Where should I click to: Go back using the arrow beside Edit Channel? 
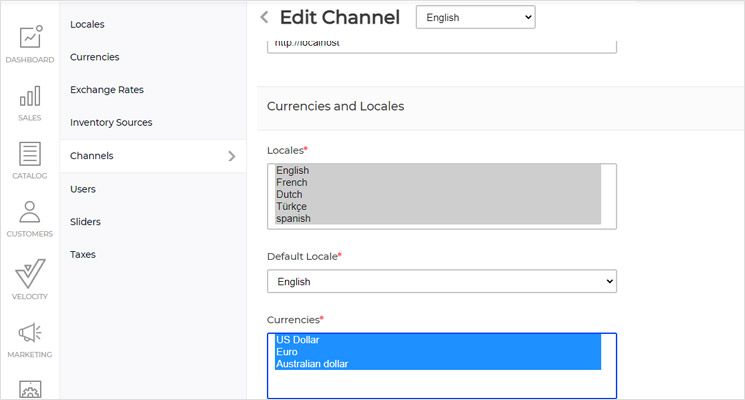pos(264,18)
